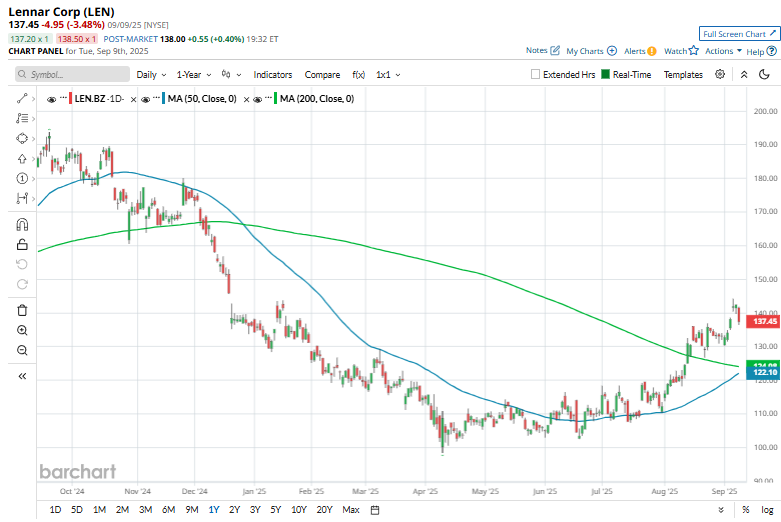Viewport: 781px width, 522px height.
Task: Remove the LEN.BZ series with X
Action: click(133, 100)
